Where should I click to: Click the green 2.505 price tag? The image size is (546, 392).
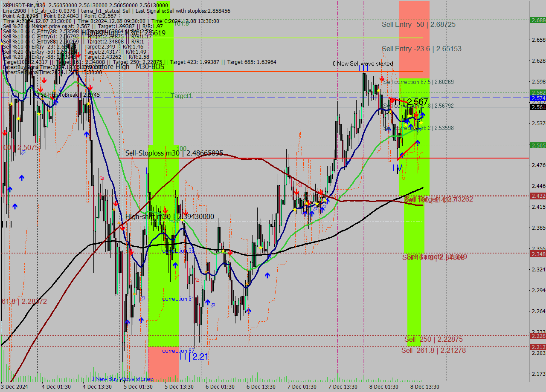coord(537,145)
